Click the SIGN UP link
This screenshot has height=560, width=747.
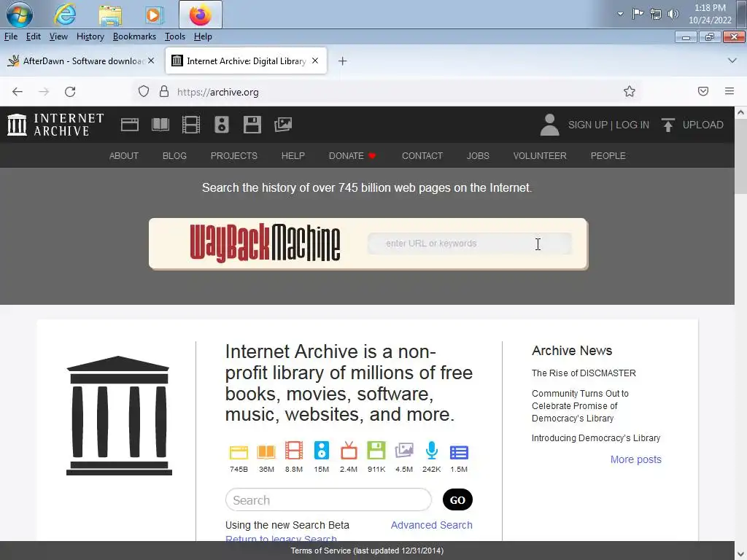587,125
